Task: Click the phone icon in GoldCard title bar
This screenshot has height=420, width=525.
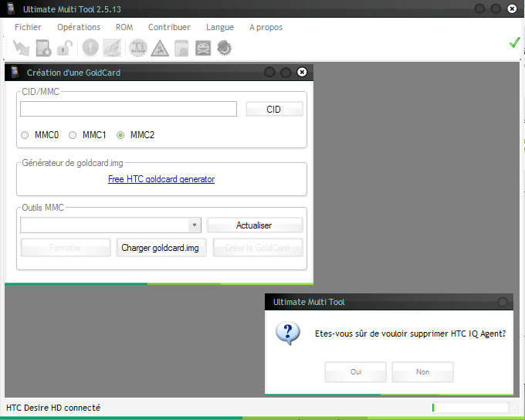Action: click(x=15, y=72)
